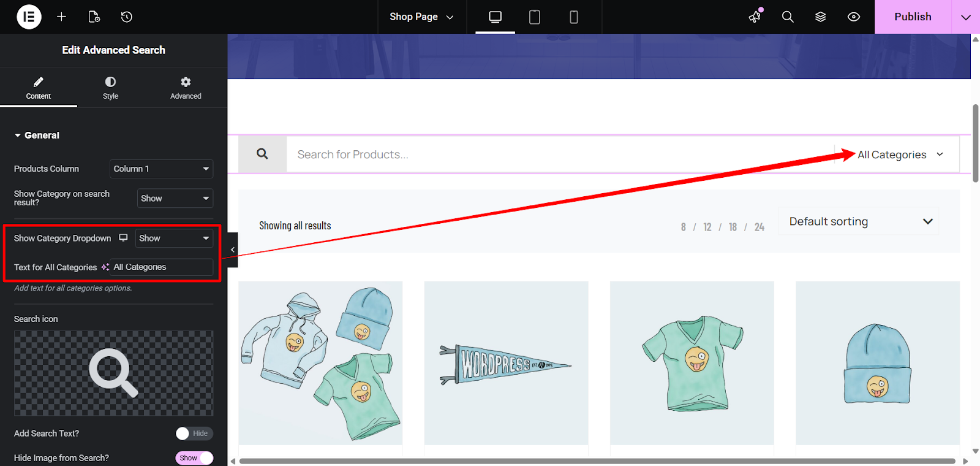Click the Text for All Categories field
The image size is (980, 466).
[162, 267]
